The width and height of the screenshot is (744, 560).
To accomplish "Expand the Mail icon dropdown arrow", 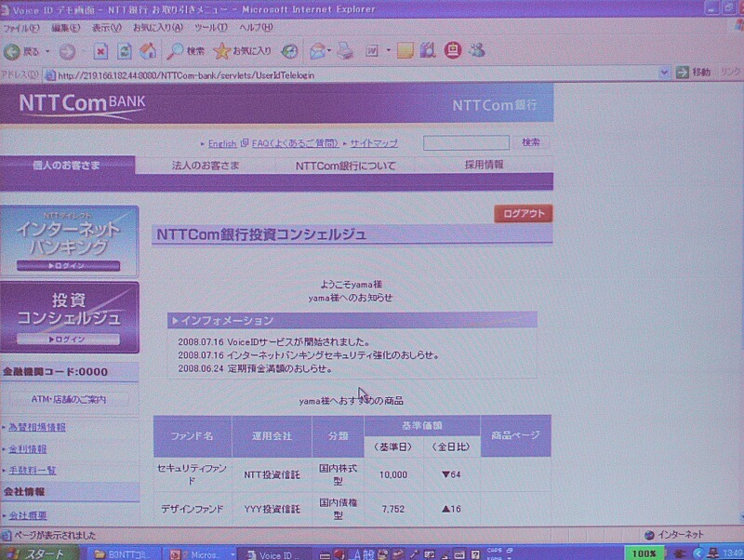I will (x=329, y=51).
